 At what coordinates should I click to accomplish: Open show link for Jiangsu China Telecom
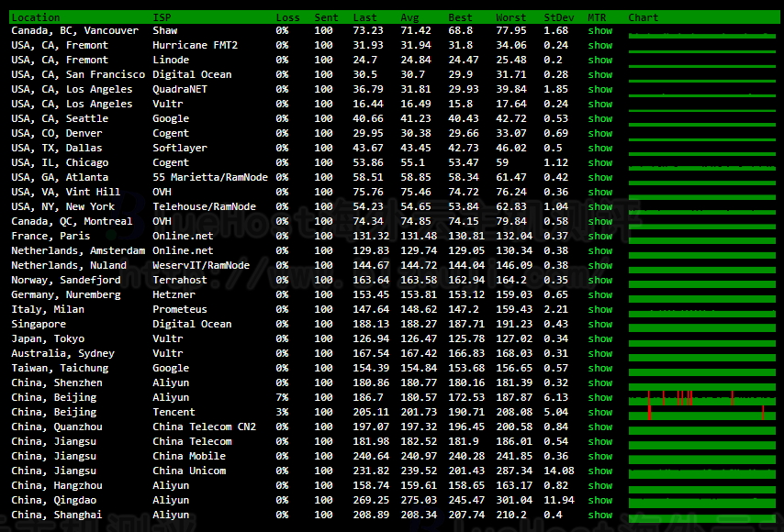(x=600, y=441)
